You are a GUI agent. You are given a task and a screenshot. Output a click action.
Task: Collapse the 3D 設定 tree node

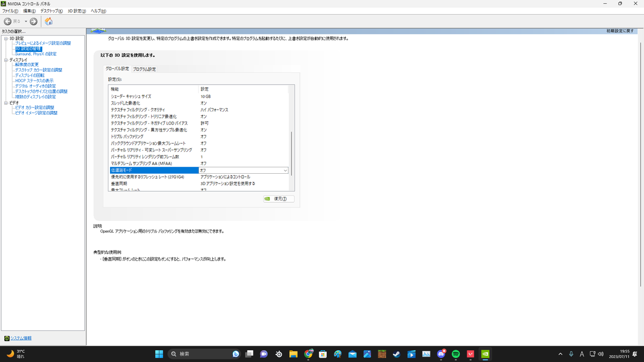[x=6, y=38]
